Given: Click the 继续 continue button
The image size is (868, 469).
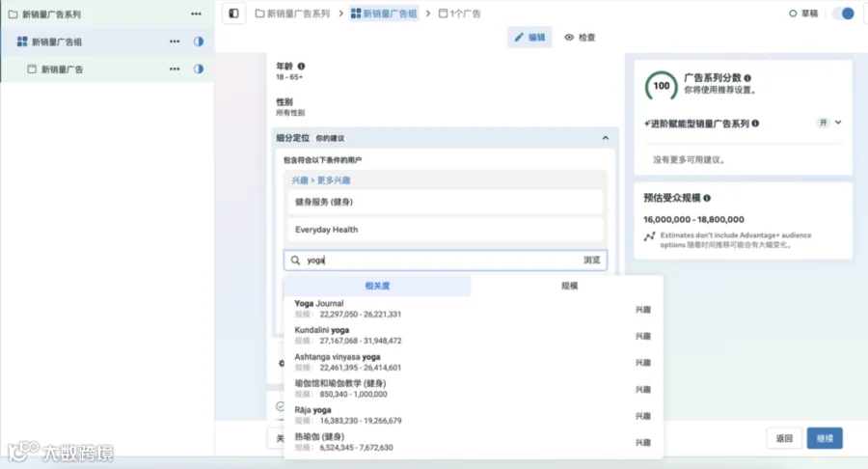Looking at the screenshot, I should [x=825, y=438].
